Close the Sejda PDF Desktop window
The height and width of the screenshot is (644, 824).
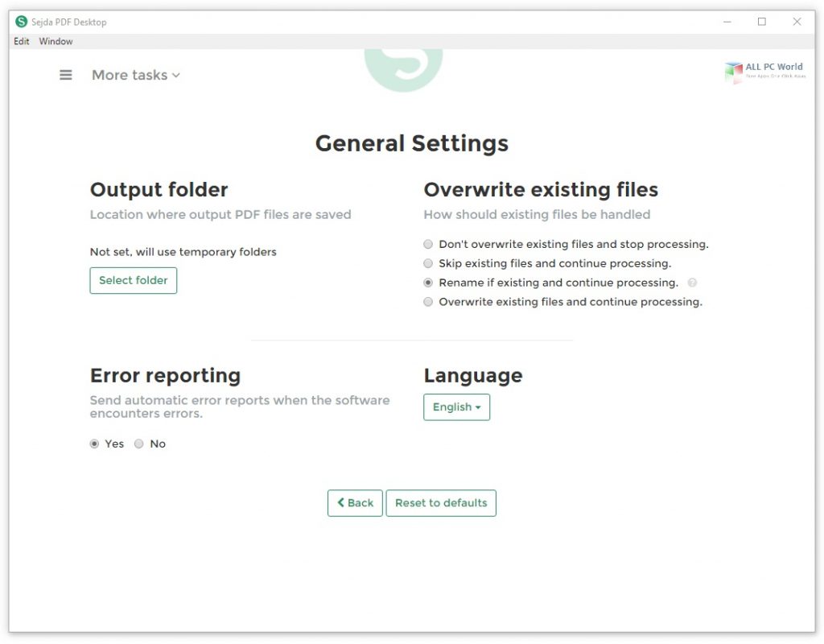(x=797, y=22)
